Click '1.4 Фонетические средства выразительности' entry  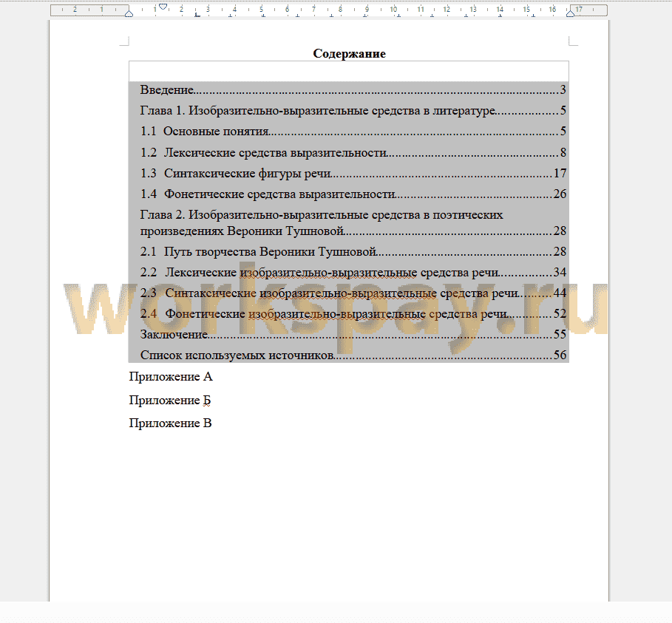click(x=353, y=194)
